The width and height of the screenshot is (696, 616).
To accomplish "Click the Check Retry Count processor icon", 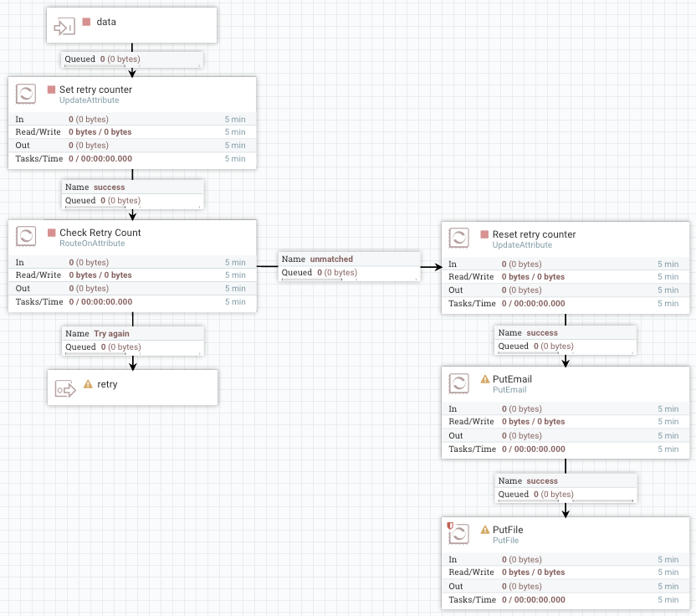I will (x=27, y=237).
